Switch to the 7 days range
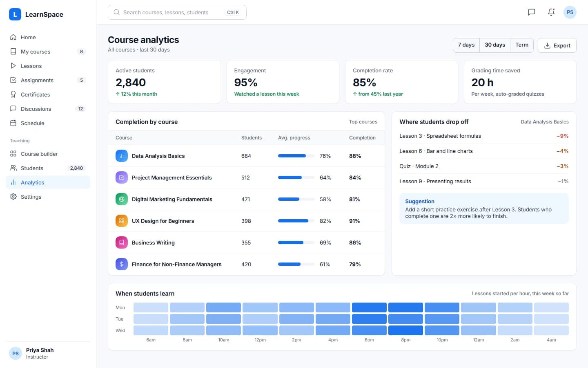Screen dimensions: 588x368 tap(466, 45)
